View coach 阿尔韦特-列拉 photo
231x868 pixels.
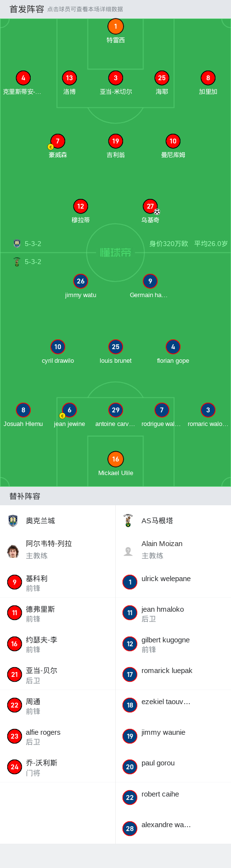[13, 551]
